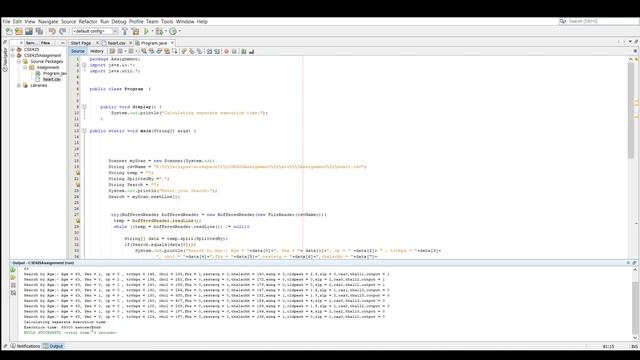
Task: Switch to the heart.csv editor tab
Action: pos(116,43)
